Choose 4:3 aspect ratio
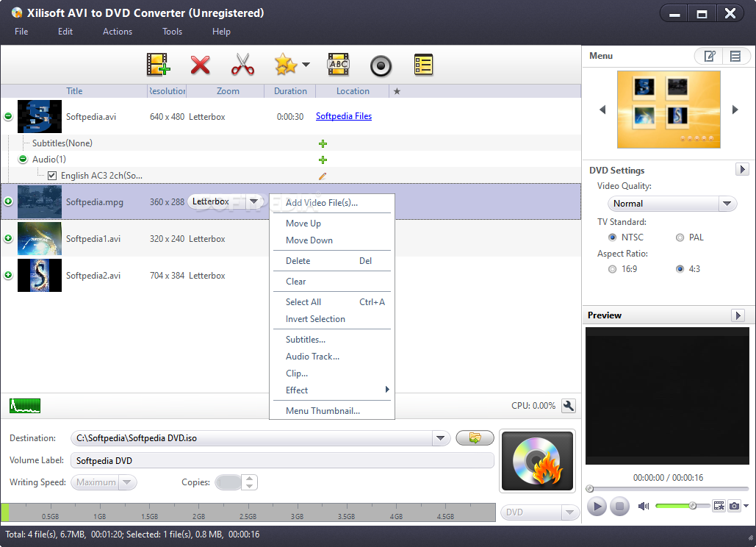Image resolution: width=756 pixels, height=547 pixels. [680, 269]
